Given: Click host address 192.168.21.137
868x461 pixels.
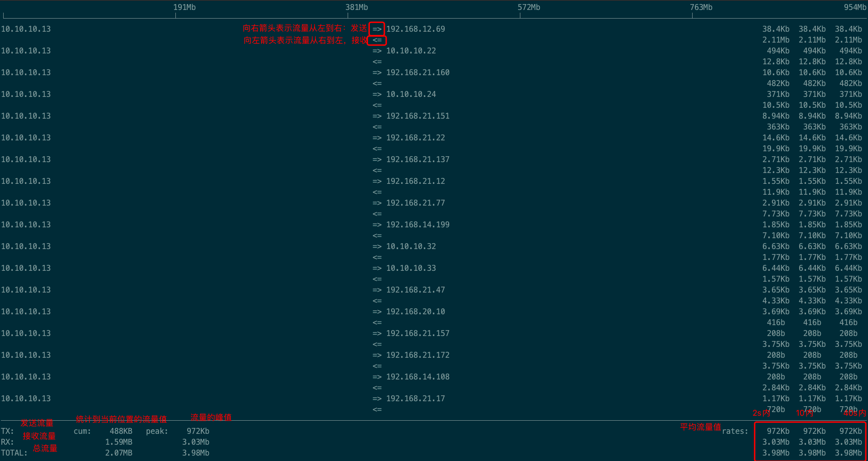Looking at the screenshot, I should (417, 159).
